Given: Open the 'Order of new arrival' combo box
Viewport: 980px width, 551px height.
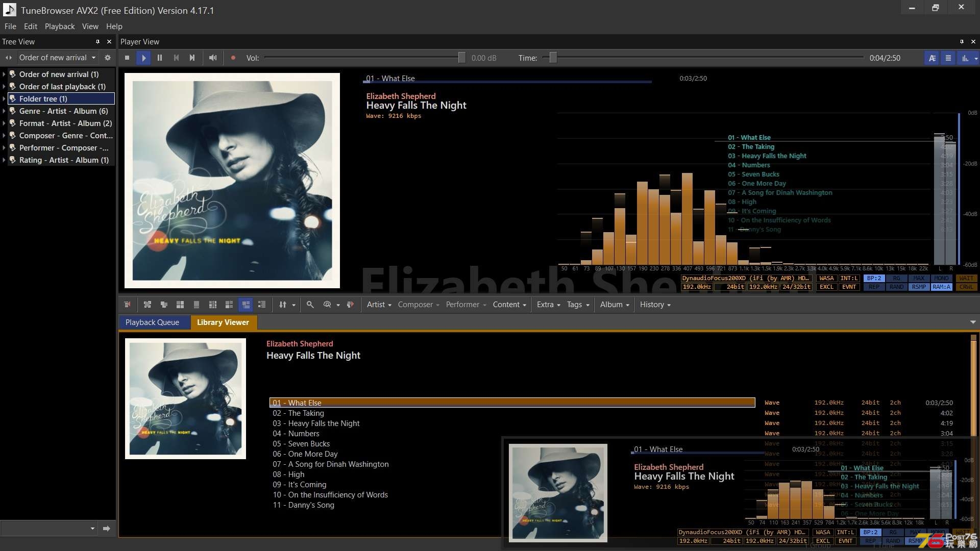Looking at the screenshot, I should 57,58.
